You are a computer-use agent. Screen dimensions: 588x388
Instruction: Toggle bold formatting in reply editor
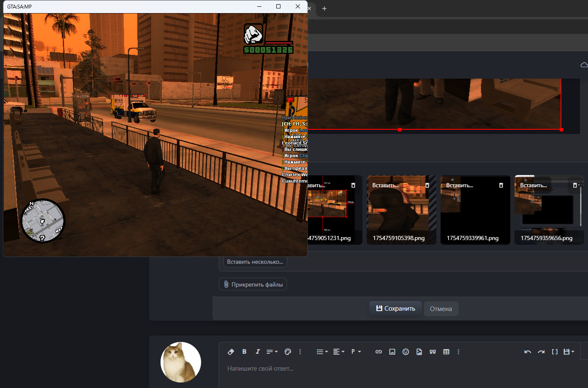pos(244,352)
